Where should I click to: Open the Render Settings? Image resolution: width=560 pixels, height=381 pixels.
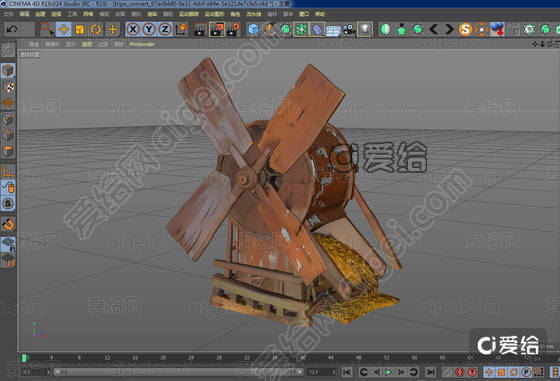click(x=233, y=29)
